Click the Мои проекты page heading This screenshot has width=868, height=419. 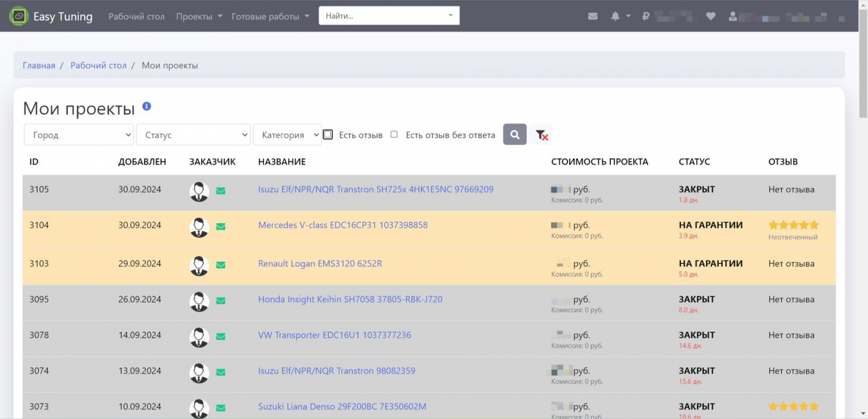[79, 109]
